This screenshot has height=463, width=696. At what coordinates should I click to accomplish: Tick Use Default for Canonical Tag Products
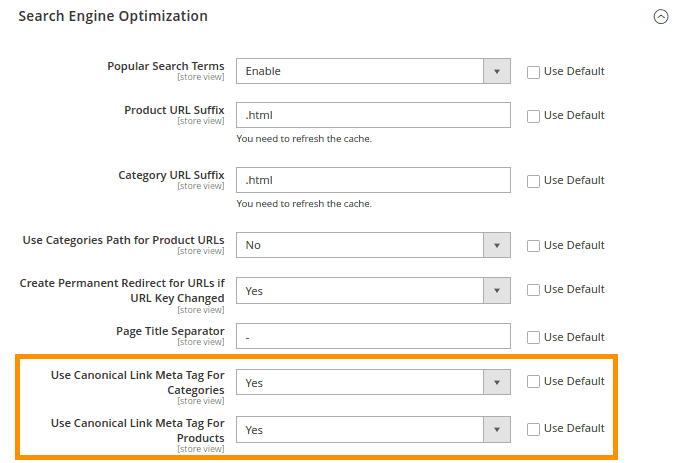pos(533,429)
